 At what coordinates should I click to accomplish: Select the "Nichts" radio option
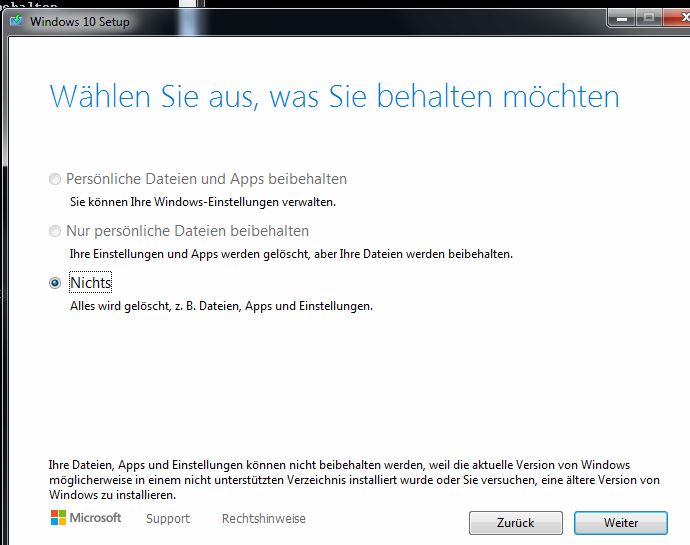55,283
